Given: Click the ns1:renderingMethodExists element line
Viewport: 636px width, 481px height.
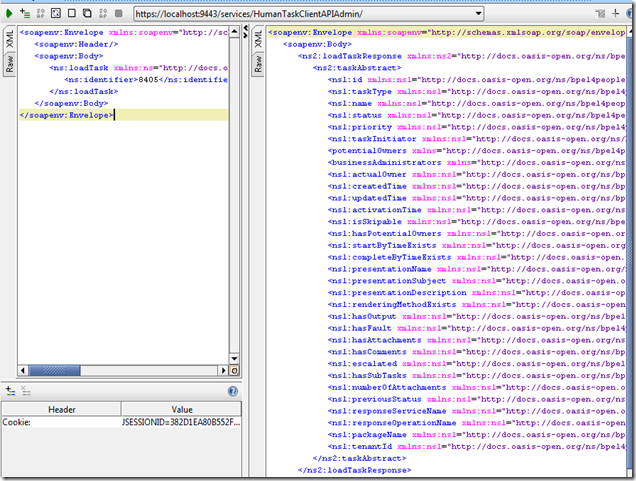Looking at the screenshot, I should (x=476, y=304).
